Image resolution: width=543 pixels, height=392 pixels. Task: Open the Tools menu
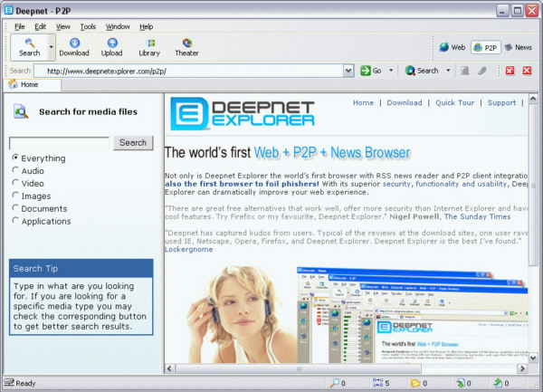pyautogui.click(x=88, y=26)
